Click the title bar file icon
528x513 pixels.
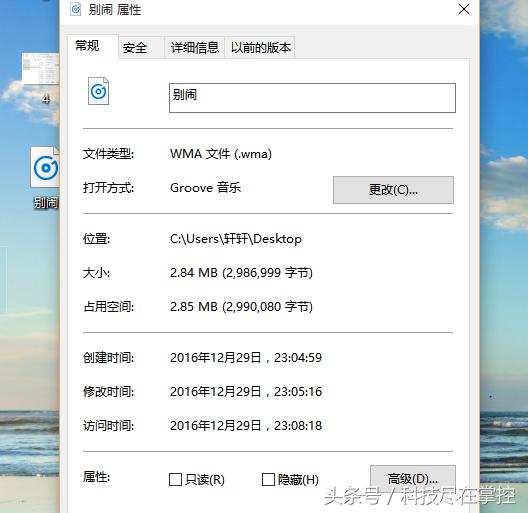76,9
